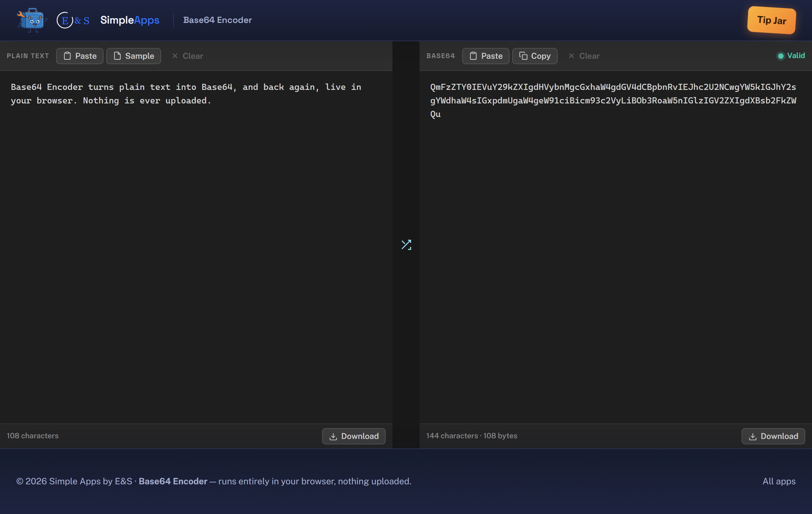
Task: Click '144 characters · 108 bytes' status
Action: pyautogui.click(x=472, y=436)
